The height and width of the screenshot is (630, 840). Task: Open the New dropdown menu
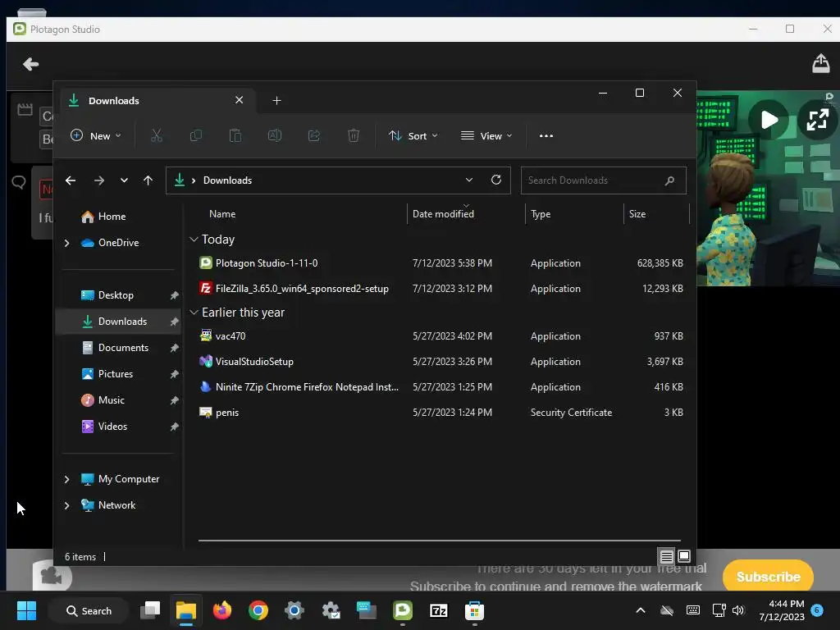point(96,135)
